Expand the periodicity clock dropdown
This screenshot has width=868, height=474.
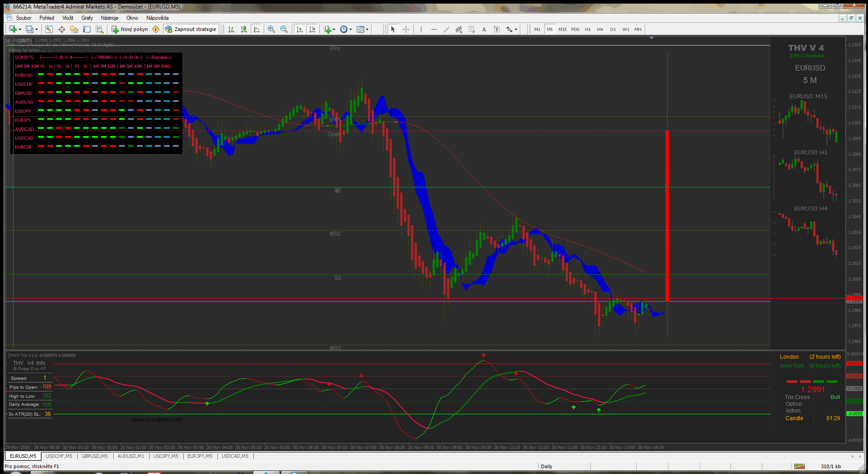(x=350, y=30)
